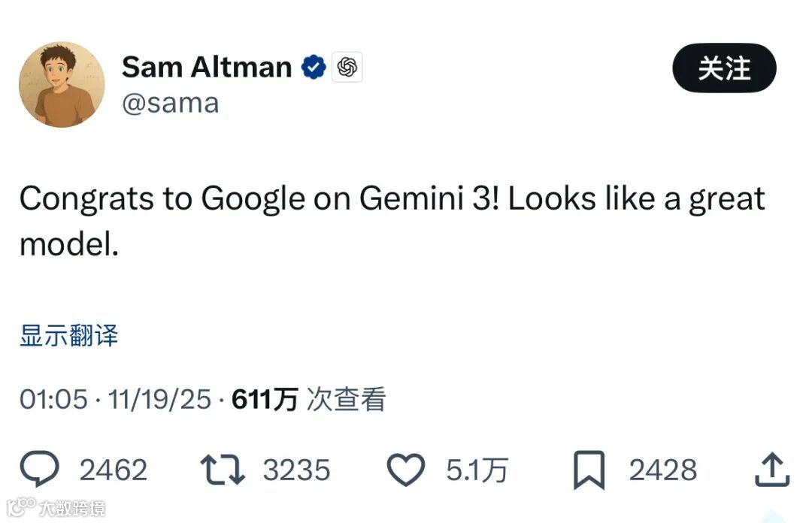Click the 2462 replies count
Image resolution: width=812 pixels, height=523 pixels.
click(114, 470)
